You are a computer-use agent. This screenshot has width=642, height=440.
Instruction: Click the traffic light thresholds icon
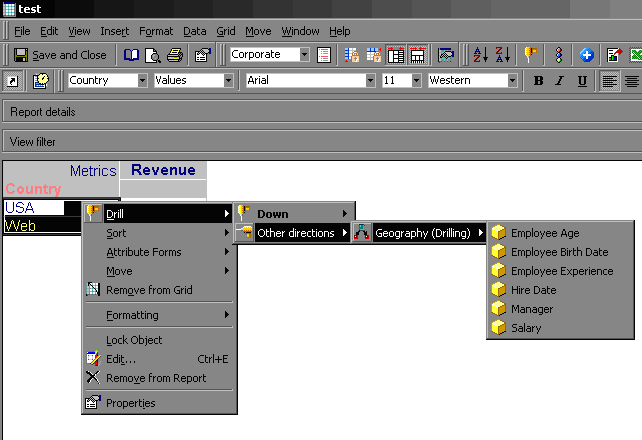[x=558, y=55]
